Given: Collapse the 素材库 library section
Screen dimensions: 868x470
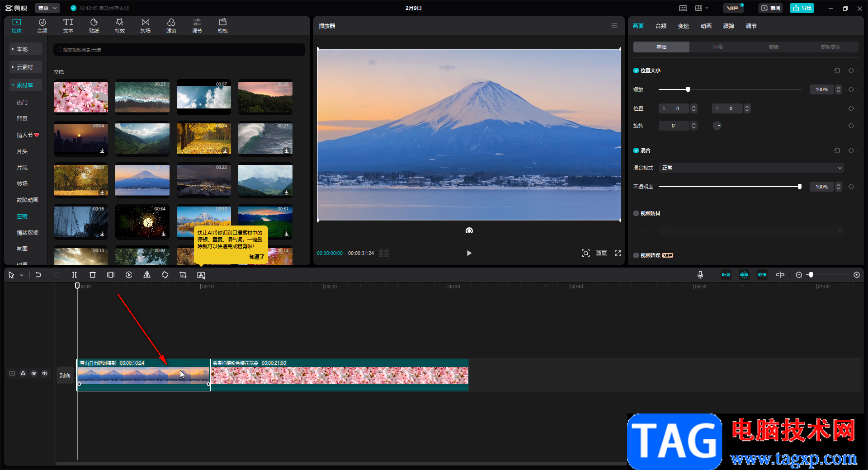Looking at the screenshot, I should pos(26,85).
